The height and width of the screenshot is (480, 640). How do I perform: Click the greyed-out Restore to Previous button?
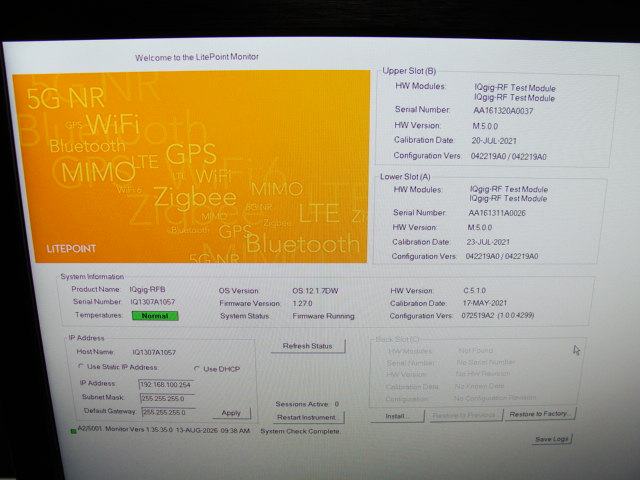coord(465,416)
